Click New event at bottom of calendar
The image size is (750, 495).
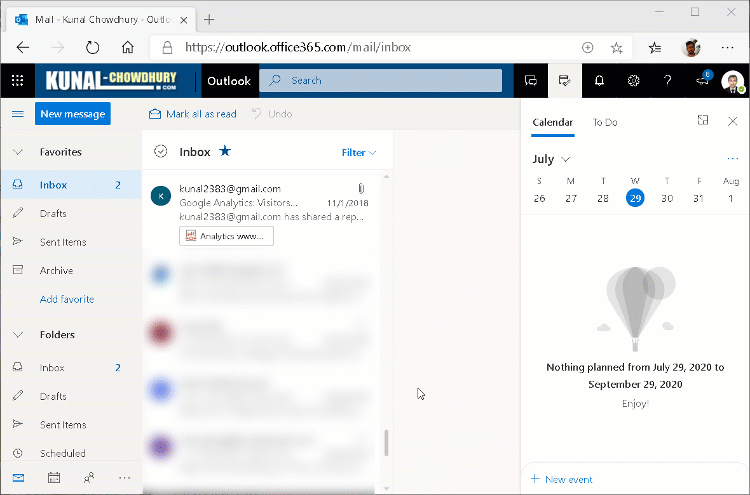tap(562, 479)
